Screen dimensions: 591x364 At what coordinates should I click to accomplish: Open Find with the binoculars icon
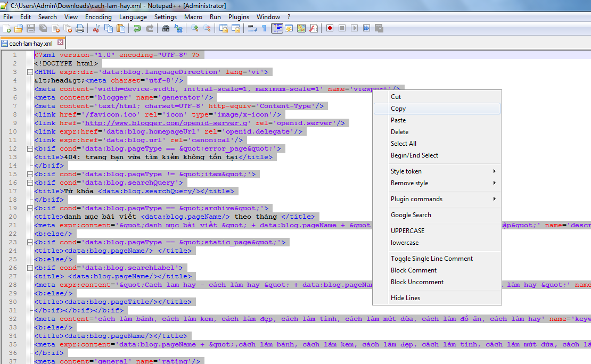(166, 28)
